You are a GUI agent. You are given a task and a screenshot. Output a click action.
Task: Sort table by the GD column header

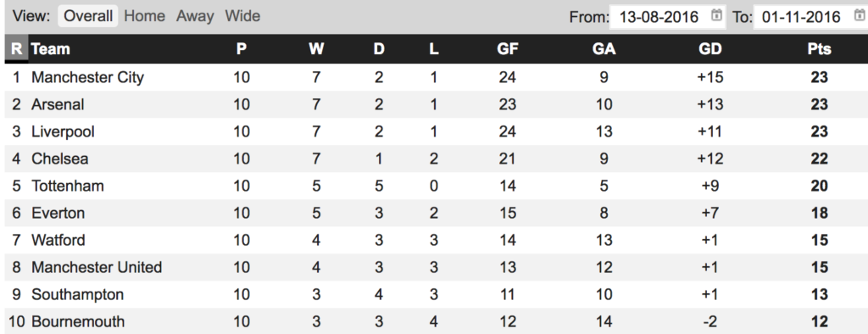click(710, 48)
